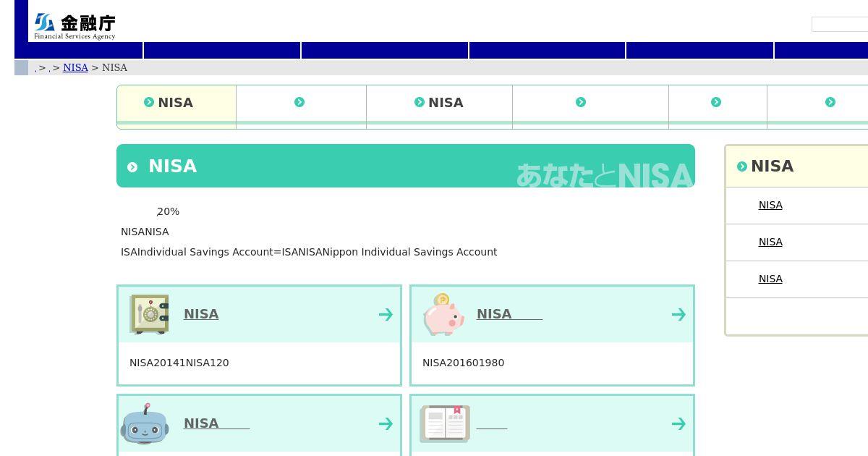Click the arrow in the robot card

click(386, 423)
